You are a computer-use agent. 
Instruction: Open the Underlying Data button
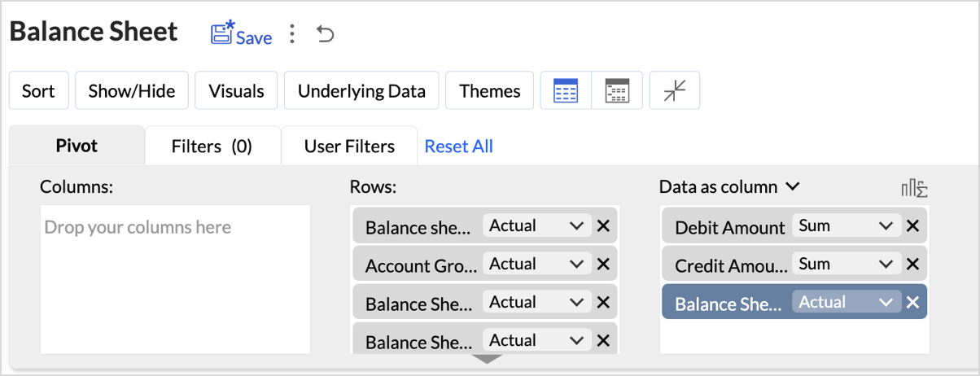coord(361,90)
